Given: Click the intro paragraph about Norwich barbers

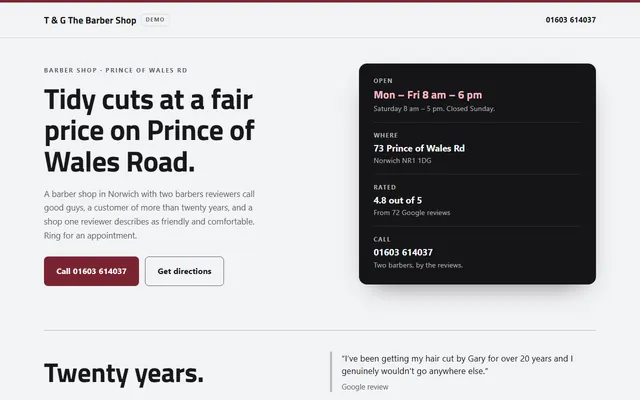Looking at the screenshot, I should [149, 215].
